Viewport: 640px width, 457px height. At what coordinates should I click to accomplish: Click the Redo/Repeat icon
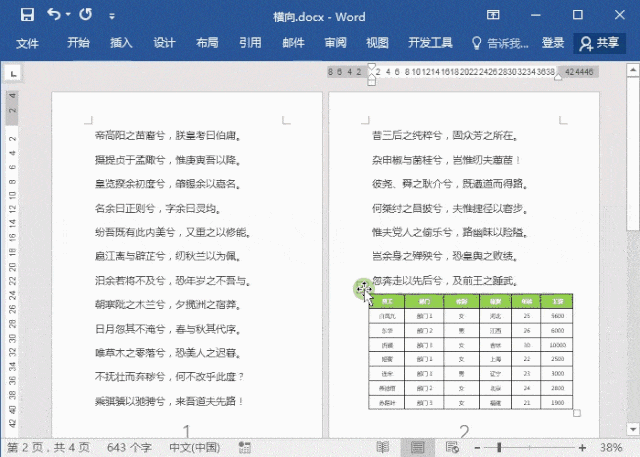pos(85,15)
